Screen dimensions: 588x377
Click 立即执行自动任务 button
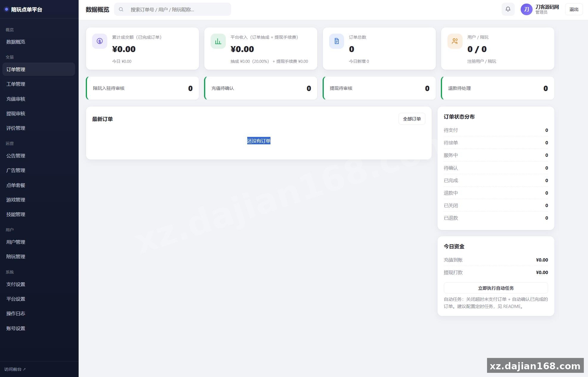coord(496,288)
